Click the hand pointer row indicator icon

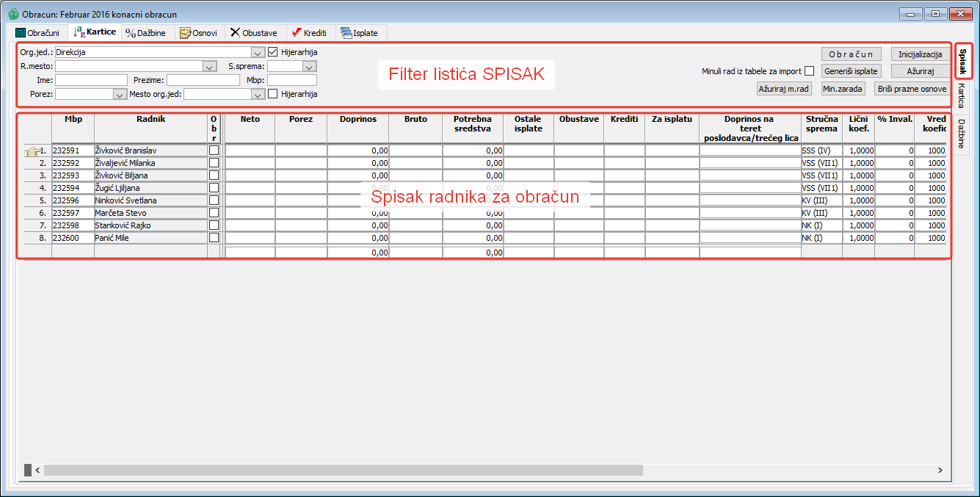coord(32,151)
